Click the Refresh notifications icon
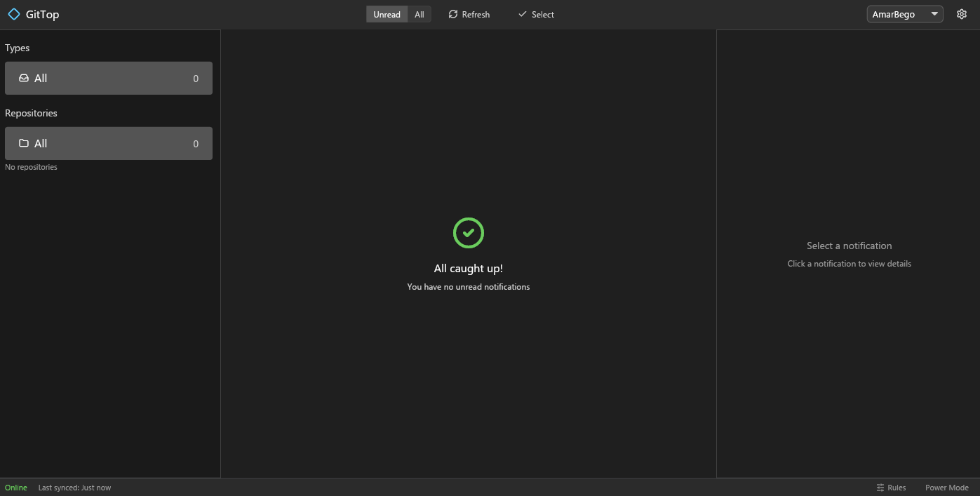 452,13
